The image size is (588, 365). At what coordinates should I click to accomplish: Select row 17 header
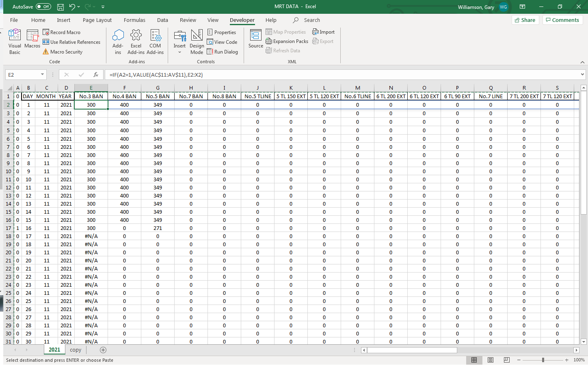pos(8,228)
